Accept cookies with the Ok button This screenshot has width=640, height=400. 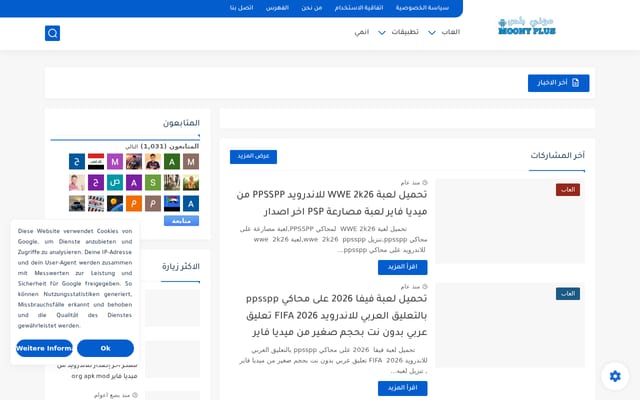[x=105, y=348]
